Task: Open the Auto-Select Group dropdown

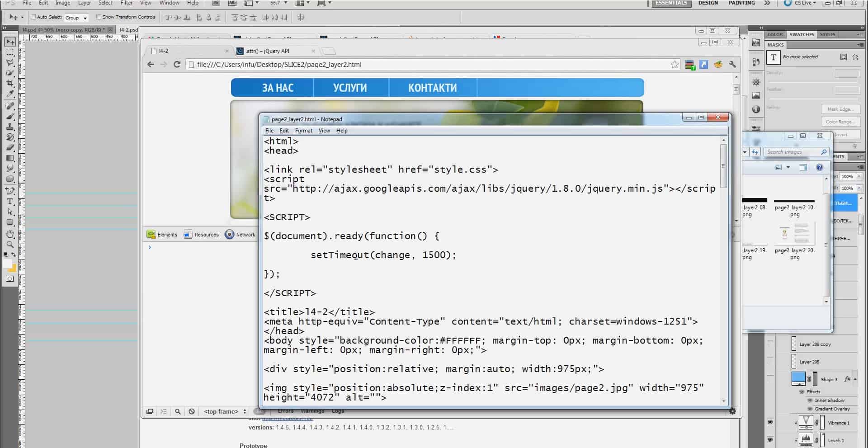Action: coord(77,18)
